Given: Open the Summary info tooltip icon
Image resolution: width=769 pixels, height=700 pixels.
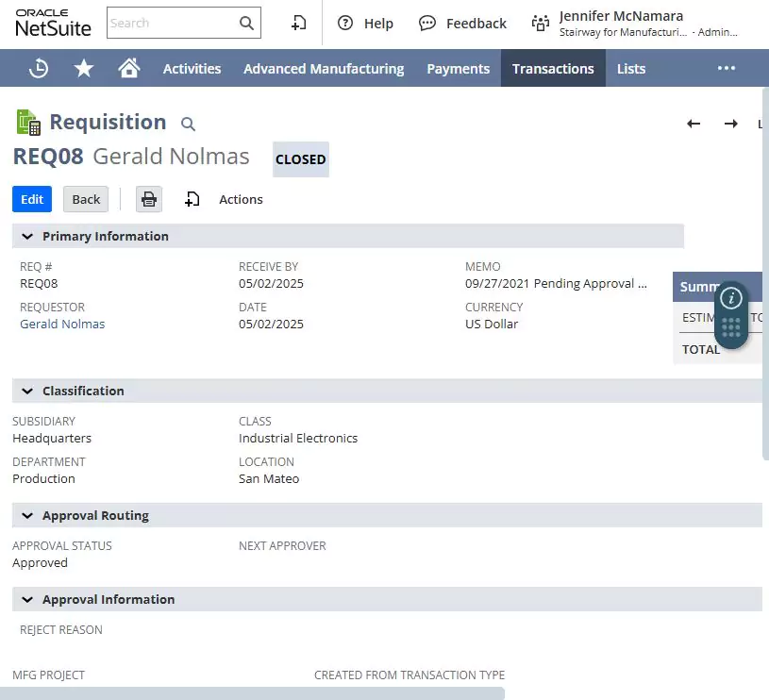Looking at the screenshot, I should tap(733, 297).
